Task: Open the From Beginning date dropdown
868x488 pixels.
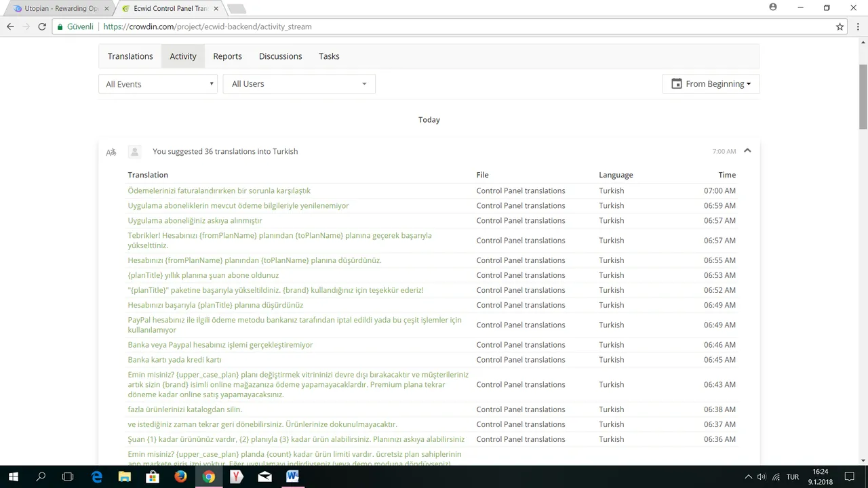Action: pos(711,84)
